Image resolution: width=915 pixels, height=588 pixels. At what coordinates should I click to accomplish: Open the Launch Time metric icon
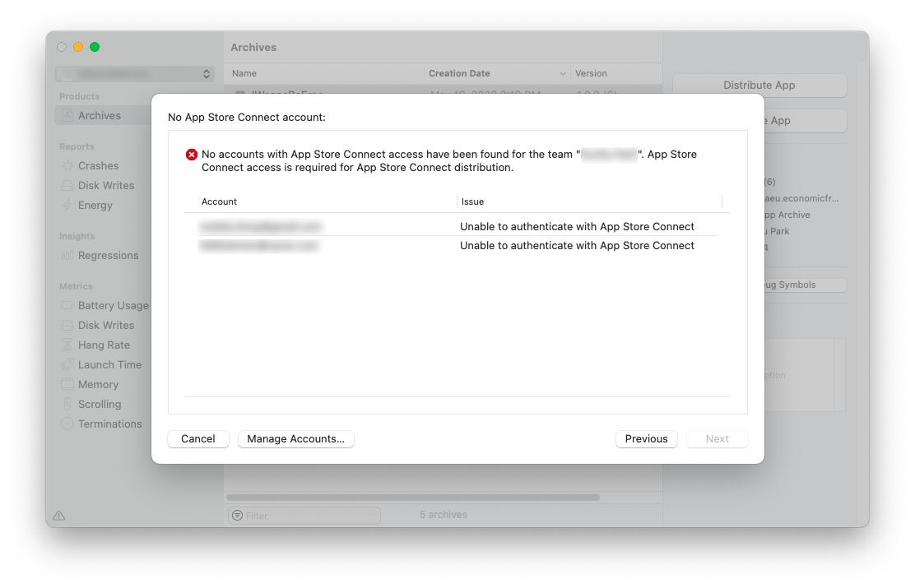pos(66,364)
